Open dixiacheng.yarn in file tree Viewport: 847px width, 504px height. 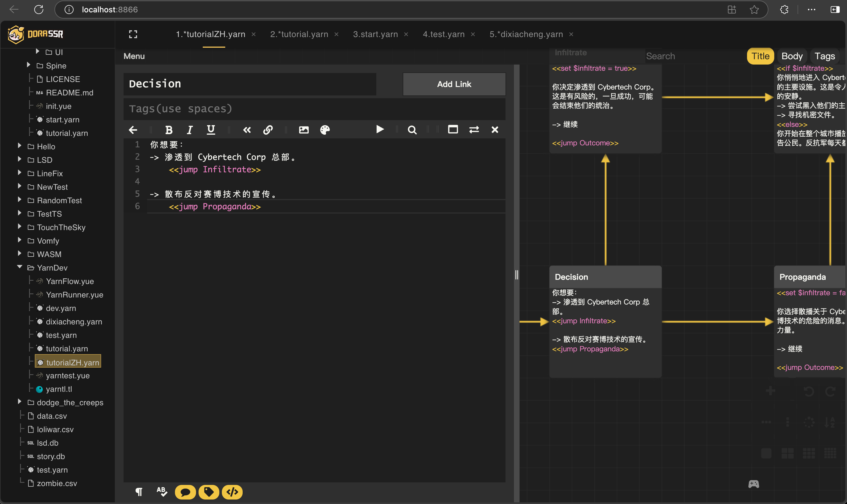(74, 321)
